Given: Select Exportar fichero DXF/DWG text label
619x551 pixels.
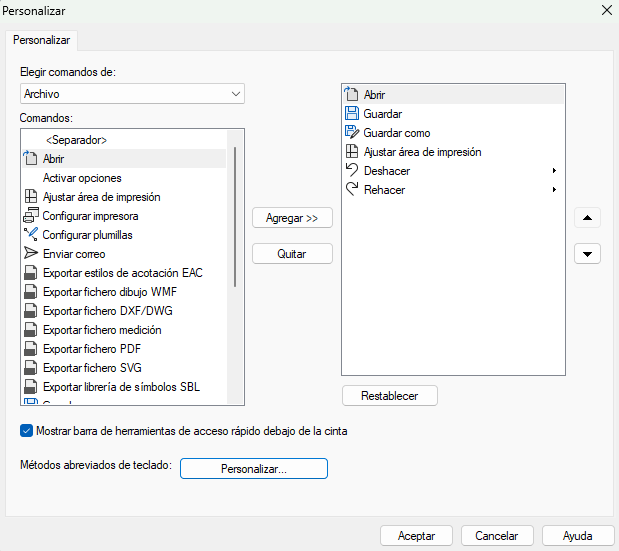Looking at the screenshot, I should (108, 311).
